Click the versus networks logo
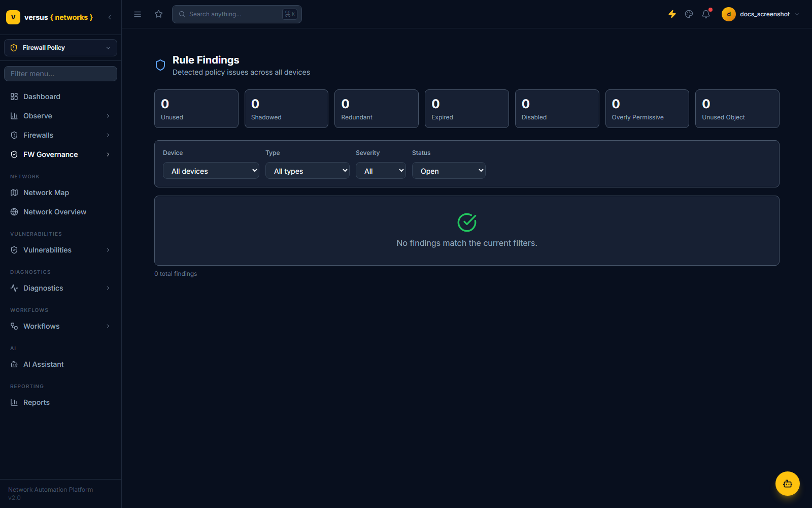 [50, 17]
